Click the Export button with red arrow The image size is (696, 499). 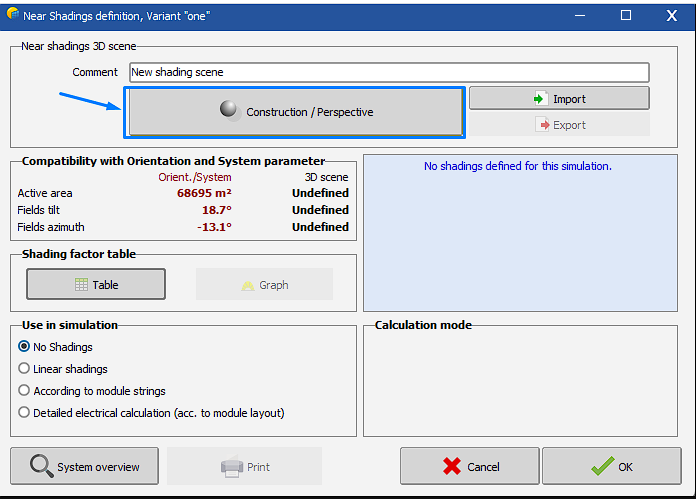pos(558,125)
